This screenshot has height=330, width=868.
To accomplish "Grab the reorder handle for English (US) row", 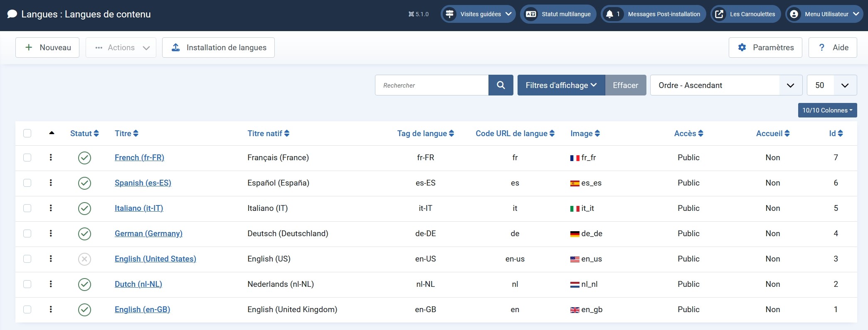I will pyautogui.click(x=51, y=259).
